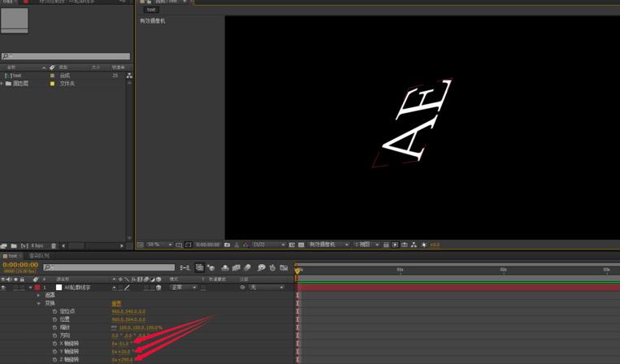Image resolution: width=620 pixels, height=364 pixels.
Task: Collapse the 变换 property group
Action: pyautogui.click(x=38, y=304)
